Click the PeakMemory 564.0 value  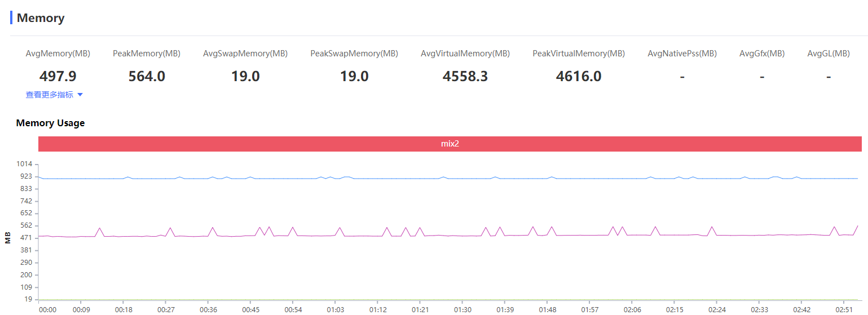(x=147, y=76)
